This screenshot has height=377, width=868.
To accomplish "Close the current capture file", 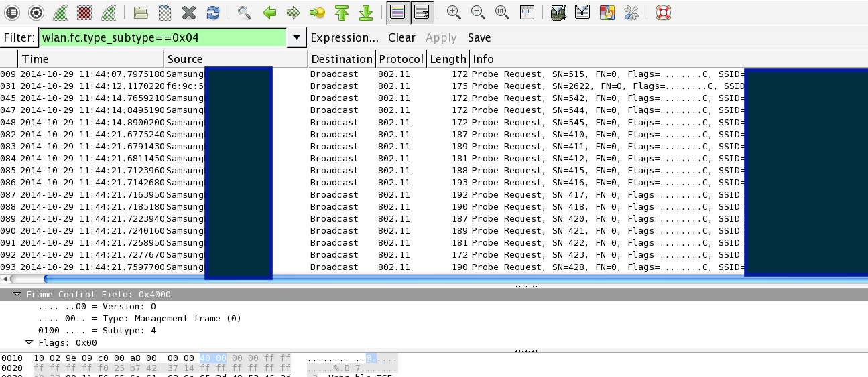I will point(189,12).
